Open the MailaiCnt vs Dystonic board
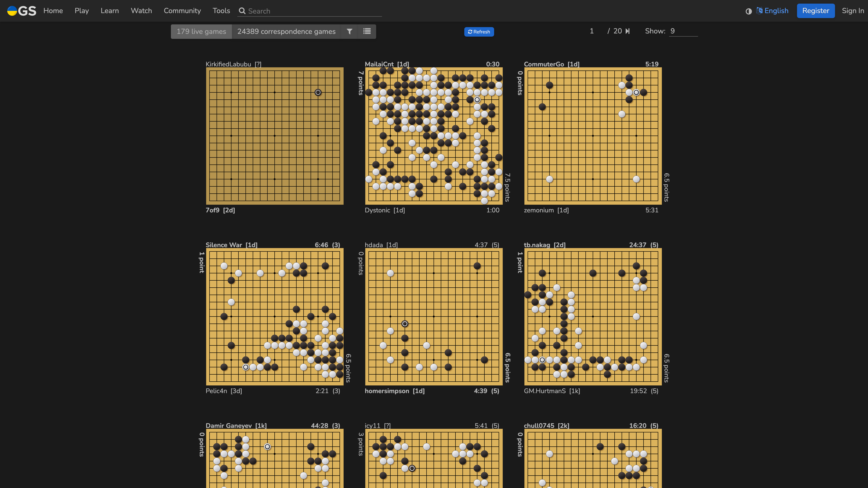The image size is (868, 488). coord(434,136)
